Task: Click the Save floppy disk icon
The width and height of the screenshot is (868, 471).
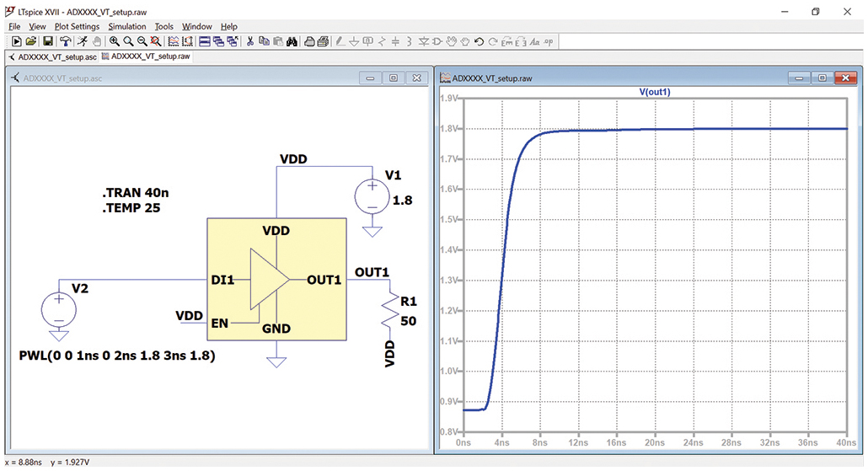Action: pos(47,41)
